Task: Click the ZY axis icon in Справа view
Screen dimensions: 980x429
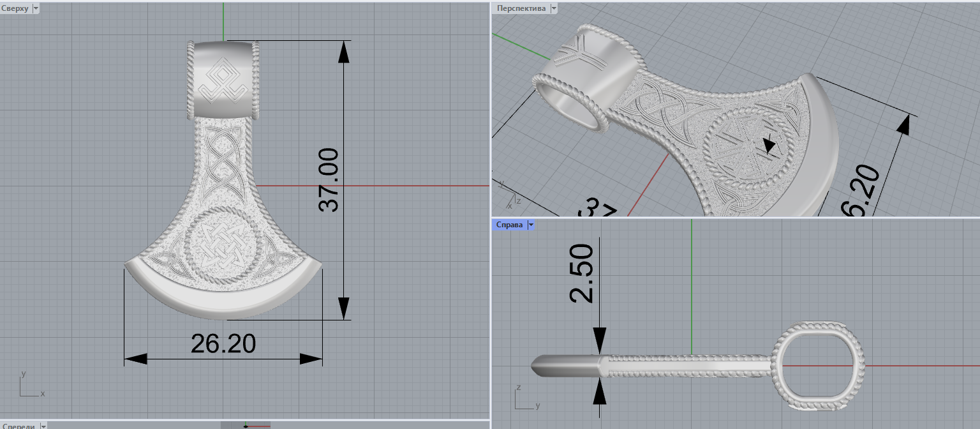Action: (x=524, y=398)
